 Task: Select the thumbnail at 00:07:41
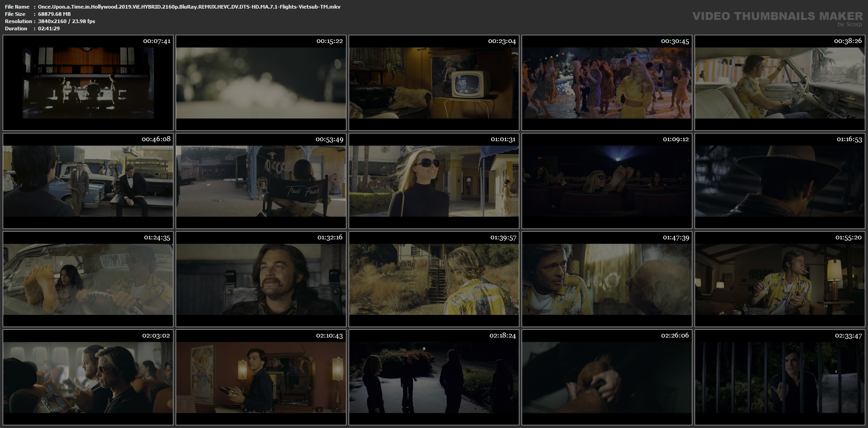[88, 83]
